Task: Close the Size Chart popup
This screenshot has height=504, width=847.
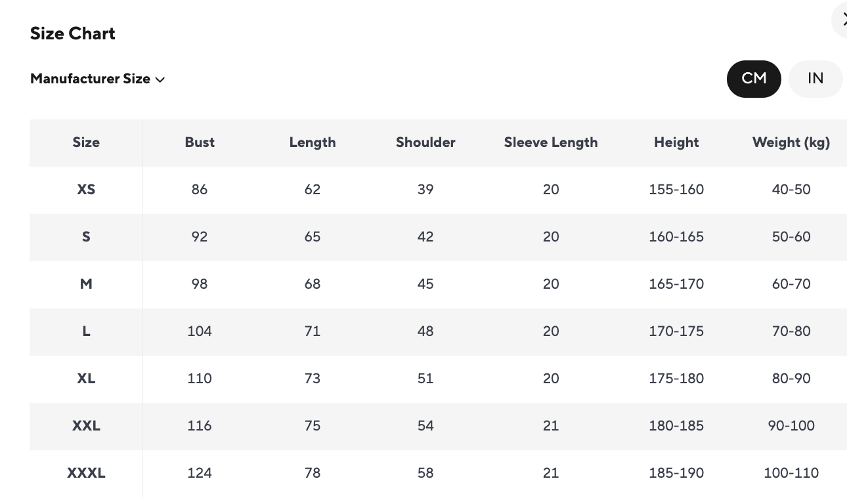Action: click(841, 20)
